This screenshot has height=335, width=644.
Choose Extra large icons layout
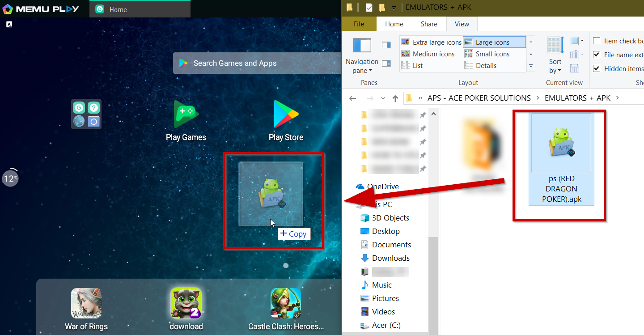click(432, 42)
